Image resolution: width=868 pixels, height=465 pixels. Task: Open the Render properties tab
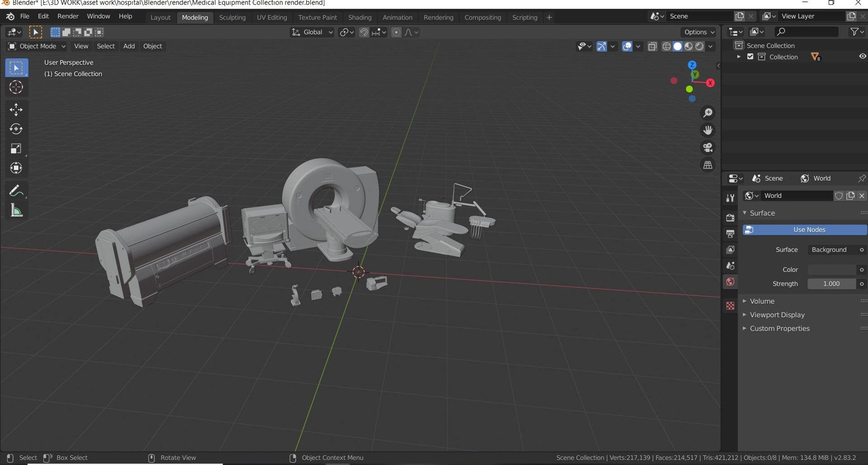(x=730, y=218)
